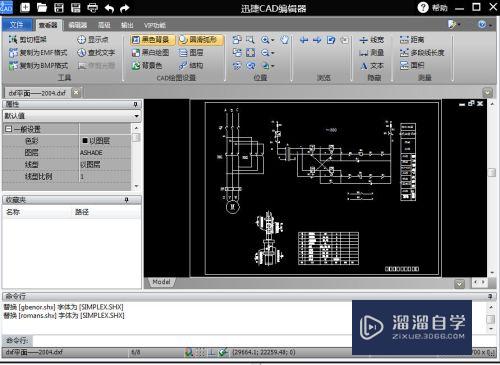
Task: Click the 命令行 command input field
Action: [x=192, y=341]
